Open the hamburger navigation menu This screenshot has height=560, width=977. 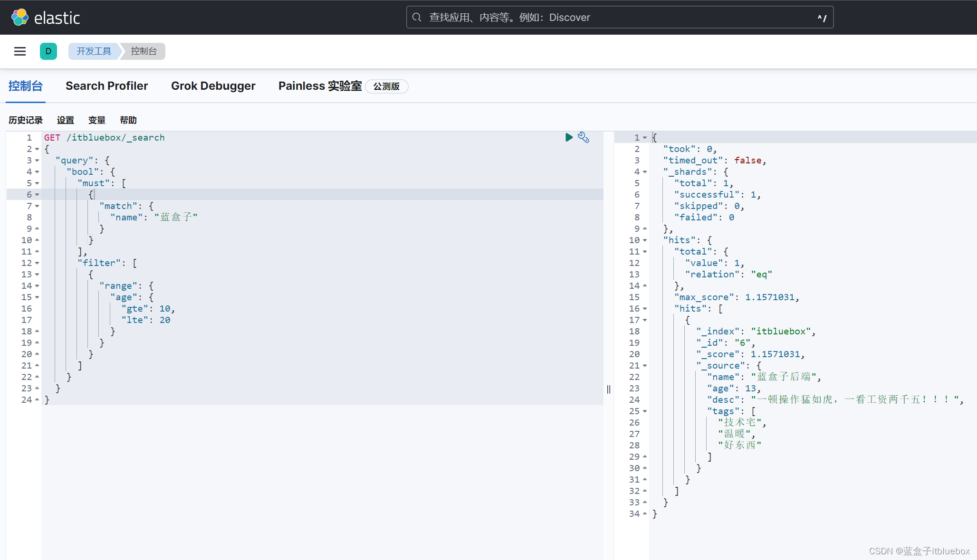click(x=20, y=51)
